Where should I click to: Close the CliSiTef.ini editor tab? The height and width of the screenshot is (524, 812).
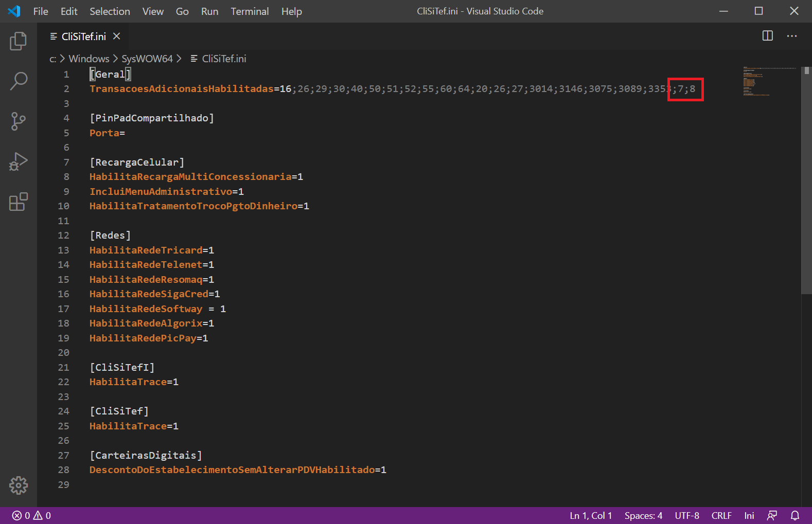tap(117, 36)
